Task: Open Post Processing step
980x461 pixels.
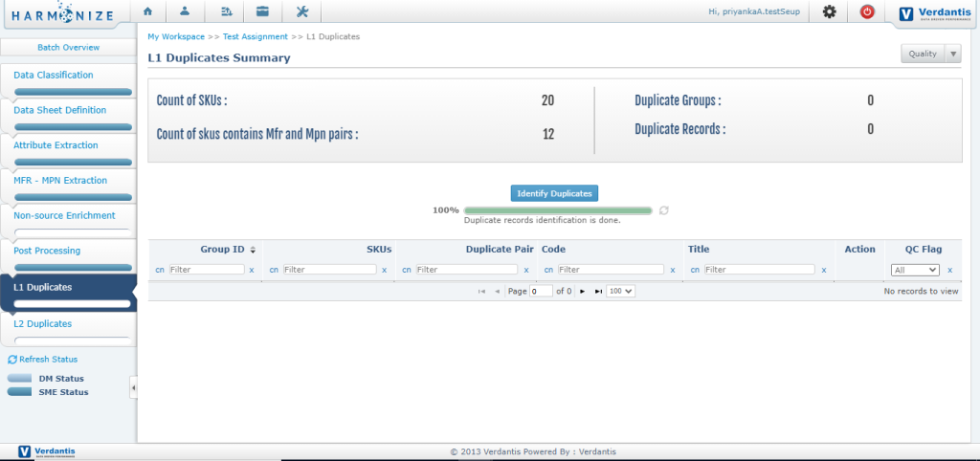Action: point(48,251)
